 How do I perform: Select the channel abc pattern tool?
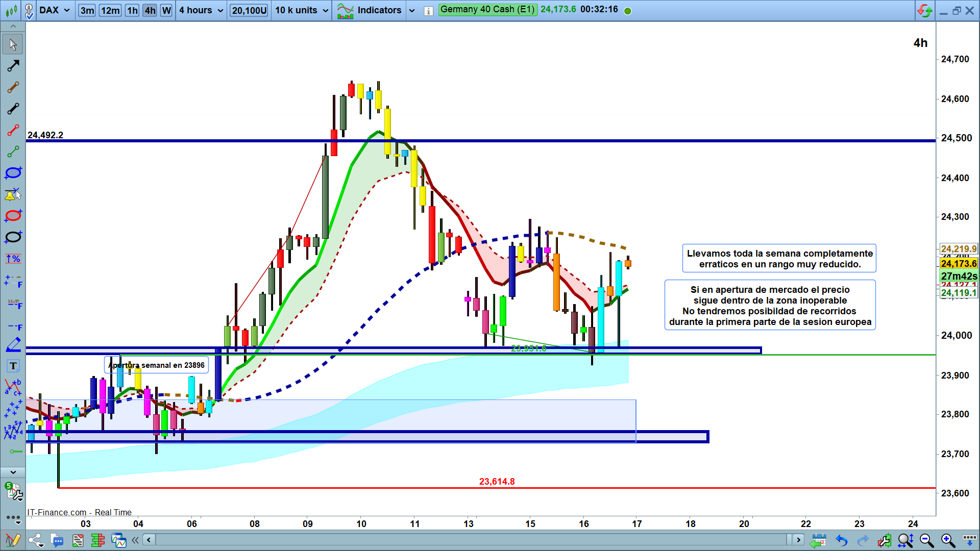13,387
